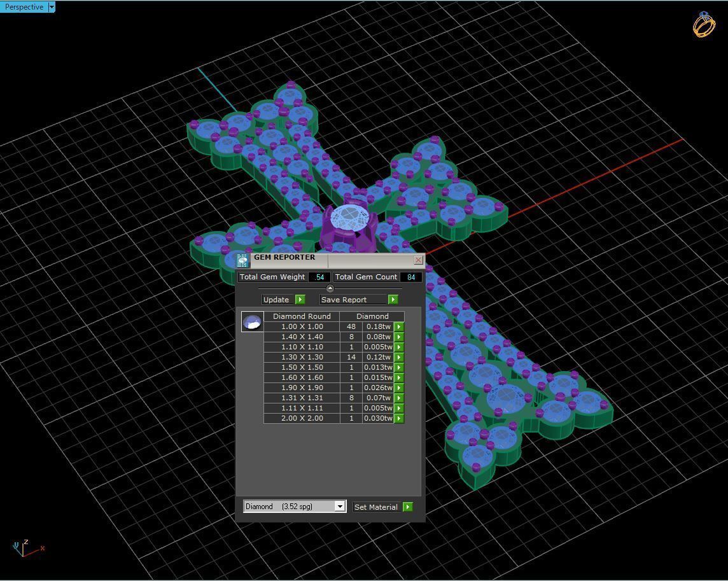The width and height of the screenshot is (728, 581).
Task: Select the 1.40 X 1.40 size cell
Action: [302, 337]
